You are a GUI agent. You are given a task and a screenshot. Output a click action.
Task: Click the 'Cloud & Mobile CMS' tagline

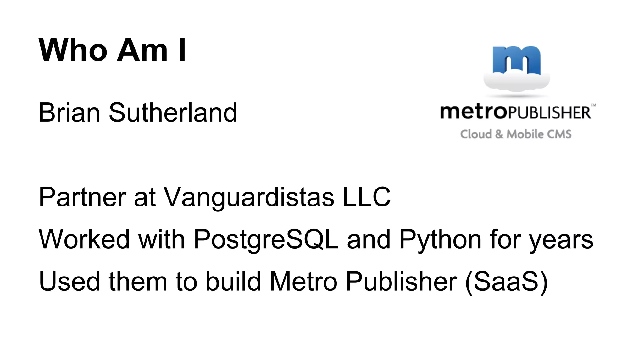(x=516, y=134)
